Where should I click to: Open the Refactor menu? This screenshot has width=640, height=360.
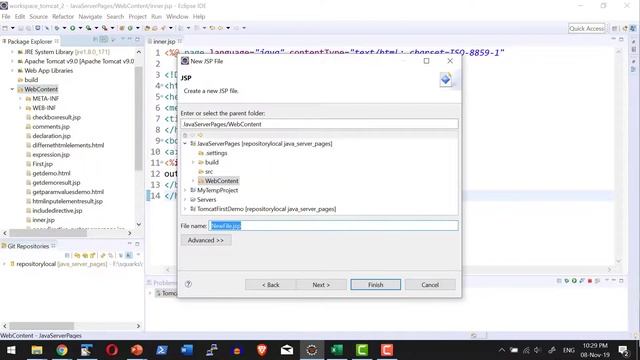(x=63, y=17)
